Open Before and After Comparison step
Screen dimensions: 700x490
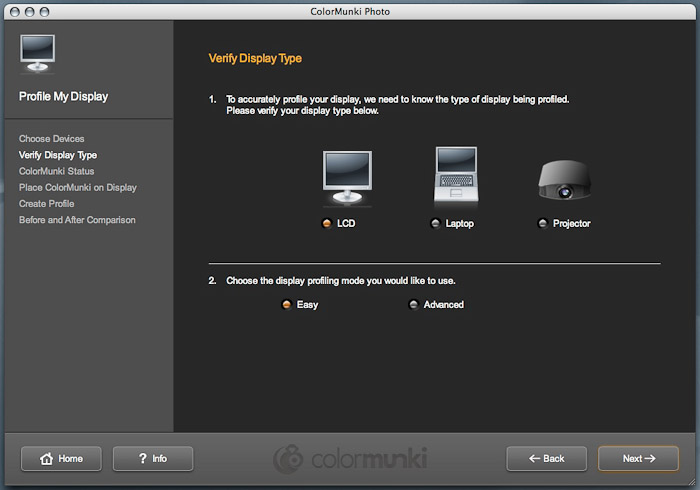click(77, 219)
